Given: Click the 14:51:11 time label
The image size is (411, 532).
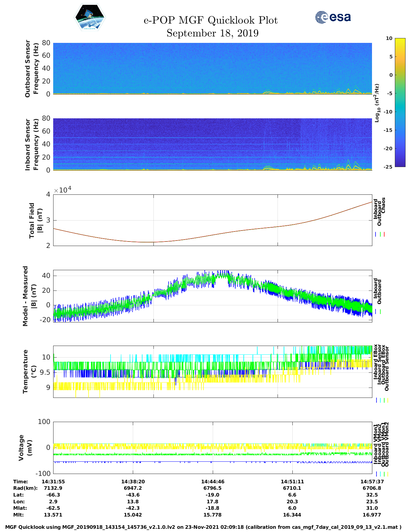Looking at the screenshot, I should (292, 481).
